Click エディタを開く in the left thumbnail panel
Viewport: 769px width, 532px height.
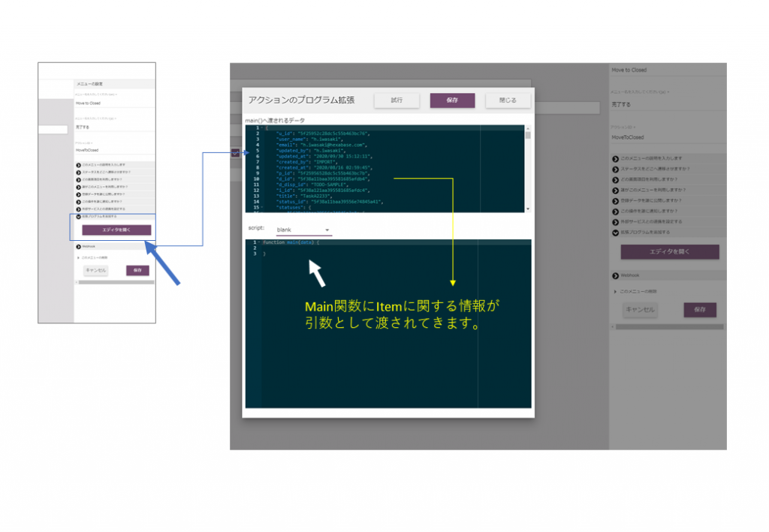[116, 230]
